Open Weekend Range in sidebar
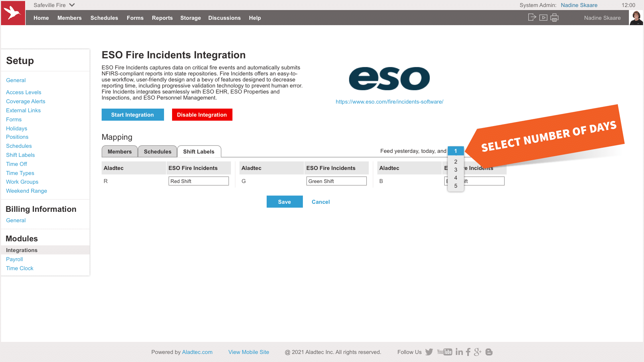This screenshot has height=362, width=644. (x=26, y=191)
